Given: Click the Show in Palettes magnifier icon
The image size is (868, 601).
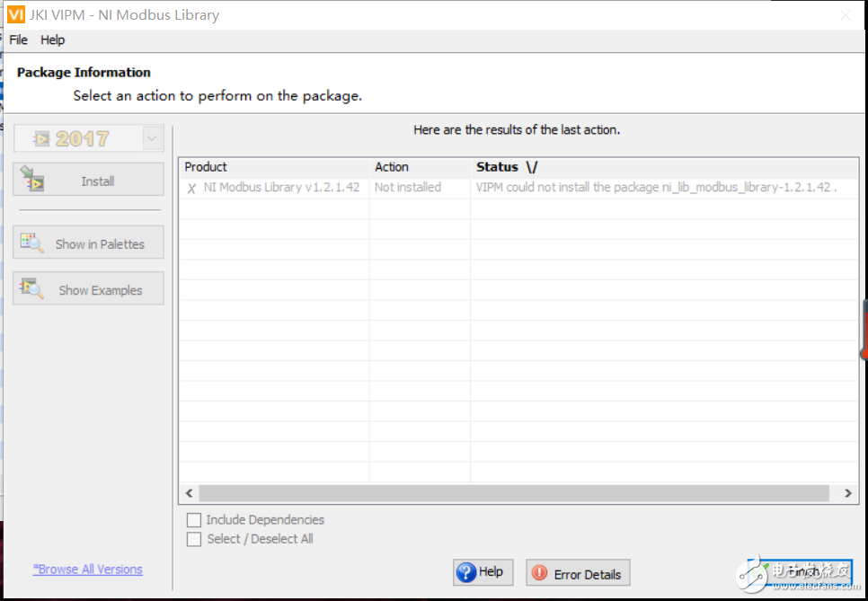Looking at the screenshot, I should pyautogui.click(x=31, y=243).
